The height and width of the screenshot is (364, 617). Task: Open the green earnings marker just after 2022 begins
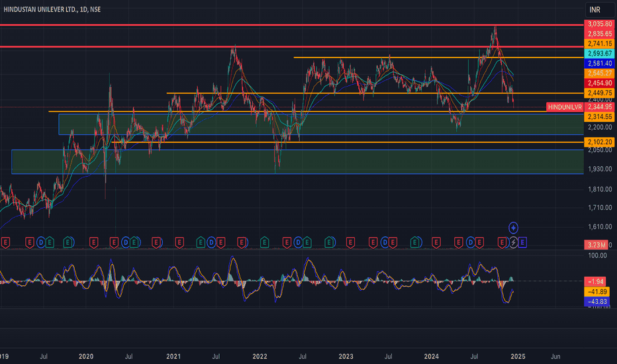264,242
